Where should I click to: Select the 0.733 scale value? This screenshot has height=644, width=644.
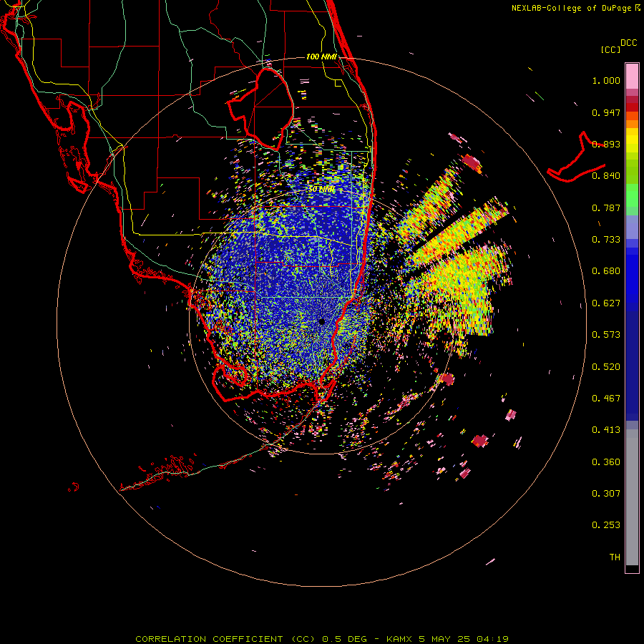point(606,240)
